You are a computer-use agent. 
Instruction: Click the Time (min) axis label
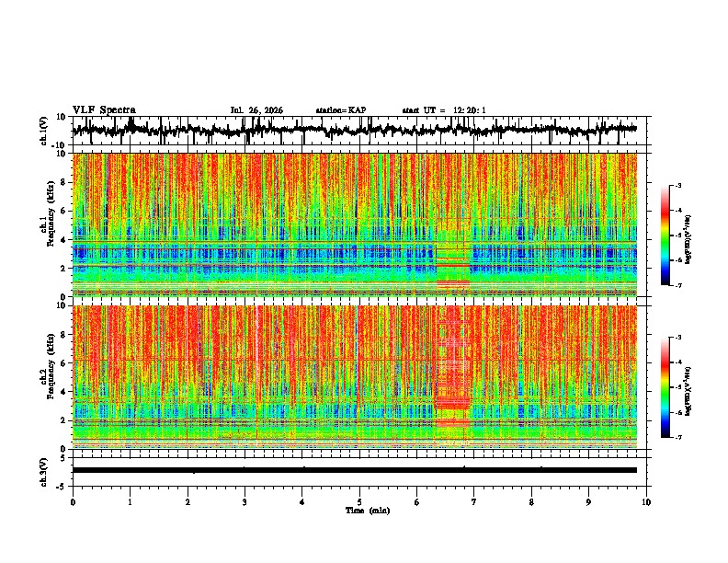pyautogui.click(x=368, y=511)
